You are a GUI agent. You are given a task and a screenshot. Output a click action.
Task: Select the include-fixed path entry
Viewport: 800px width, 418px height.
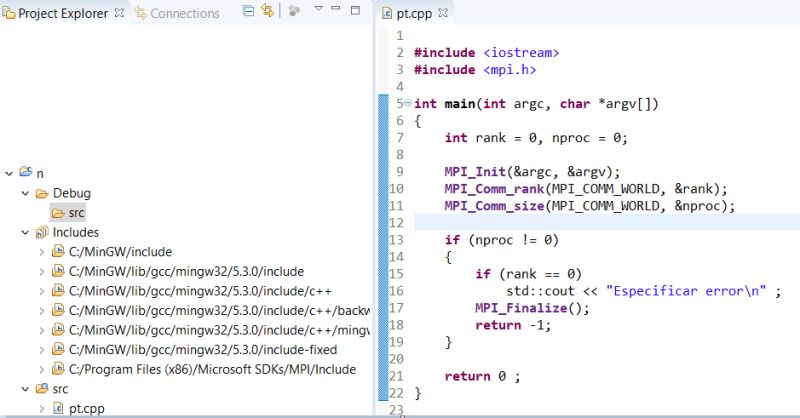click(203, 350)
